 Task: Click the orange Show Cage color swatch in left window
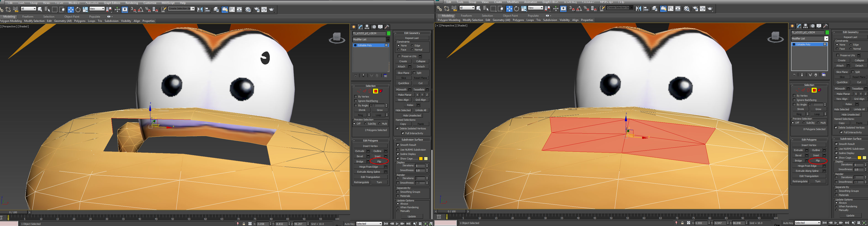coord(421,159)
